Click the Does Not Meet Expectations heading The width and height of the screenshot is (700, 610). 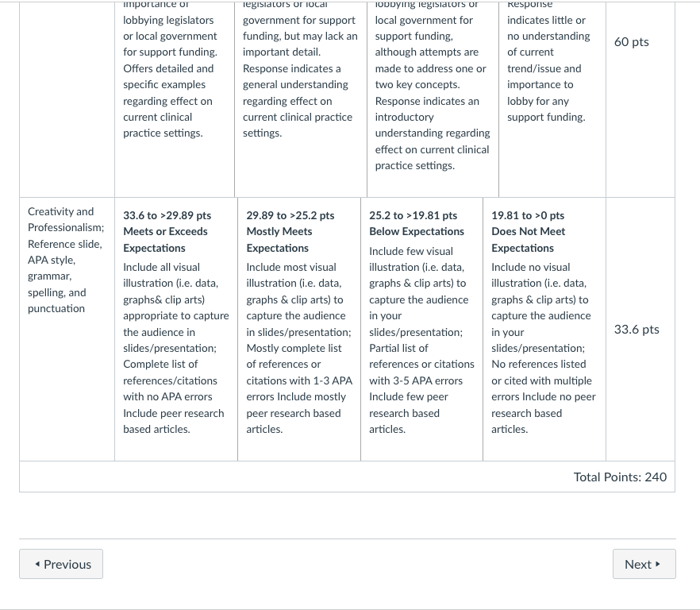coord(528,240)
